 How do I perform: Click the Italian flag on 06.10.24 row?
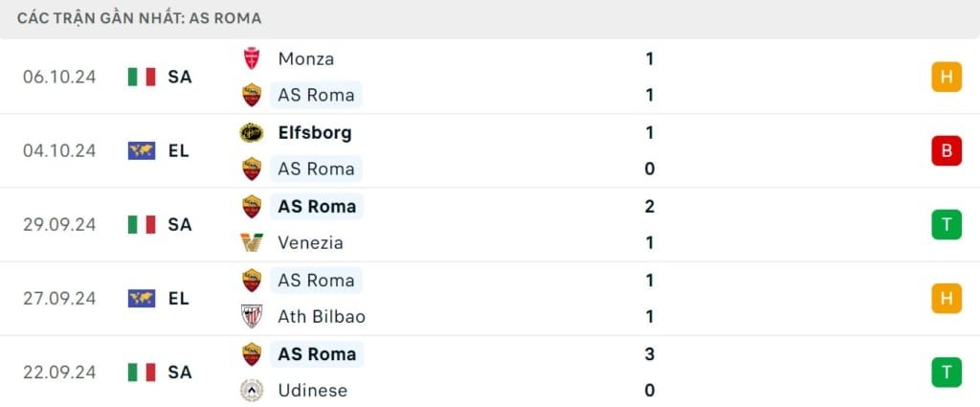[142, 77]
